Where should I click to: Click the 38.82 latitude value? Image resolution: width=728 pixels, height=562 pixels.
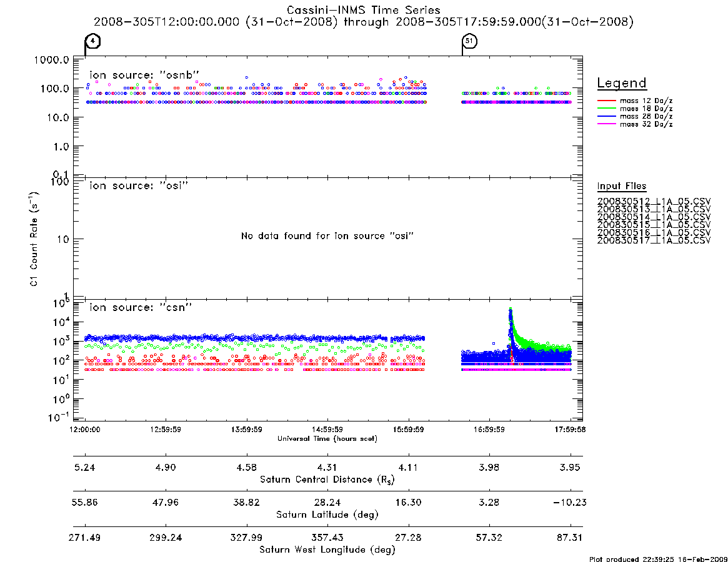click(247, 503)
